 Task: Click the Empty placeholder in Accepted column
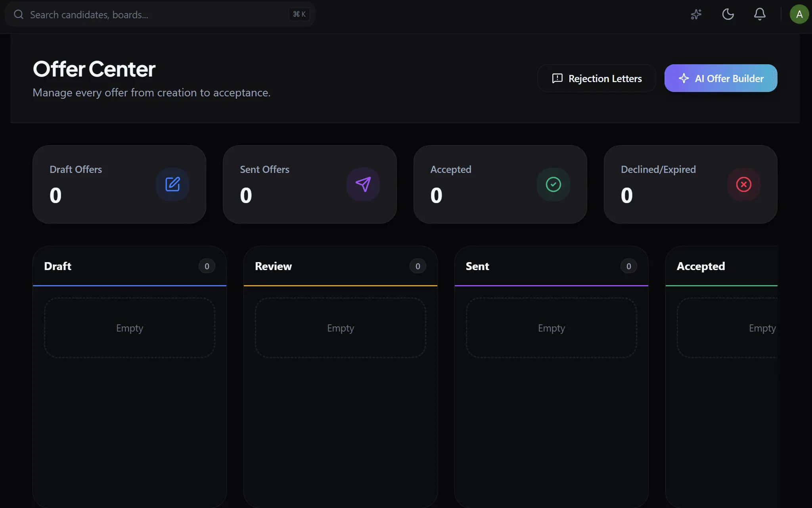pos(728,328)
